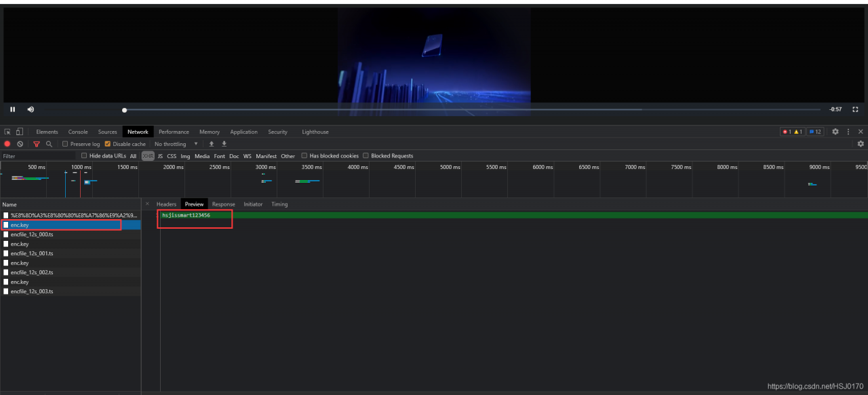This screenshot has width=868, height=395.
Task: Check the Hide data URLs option
Action: pos(84,155)
